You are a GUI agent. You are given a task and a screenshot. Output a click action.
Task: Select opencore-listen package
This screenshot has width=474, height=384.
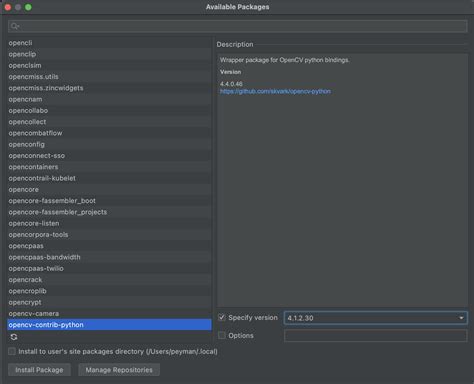109,223
